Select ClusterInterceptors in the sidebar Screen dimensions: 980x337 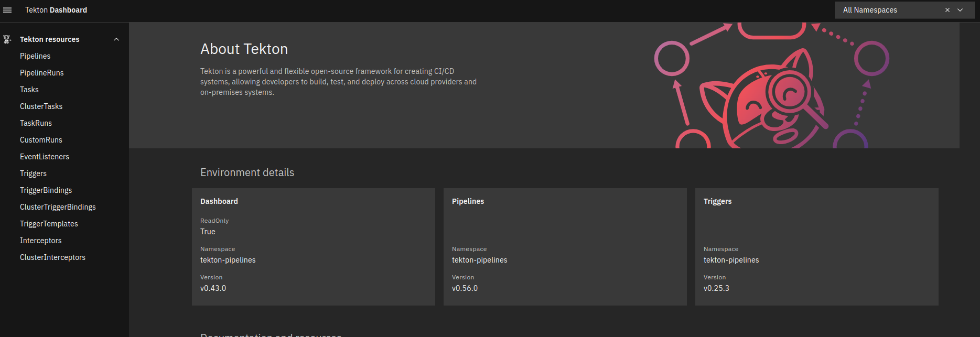(52, 257)
